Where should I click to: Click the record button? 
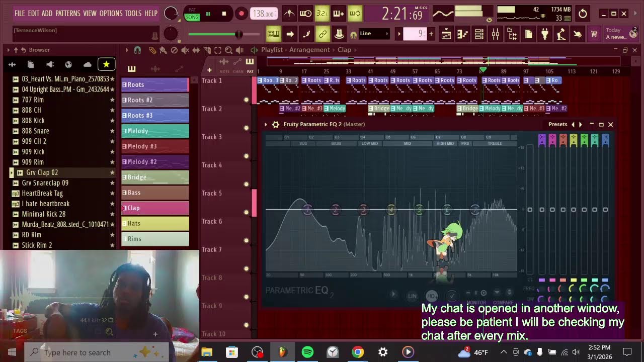[x=241, y=14]
